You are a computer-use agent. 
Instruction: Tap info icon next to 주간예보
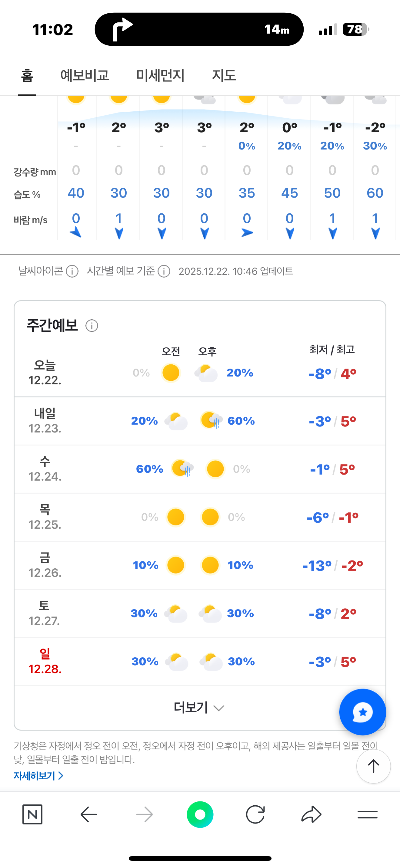[x=92, y=326]
